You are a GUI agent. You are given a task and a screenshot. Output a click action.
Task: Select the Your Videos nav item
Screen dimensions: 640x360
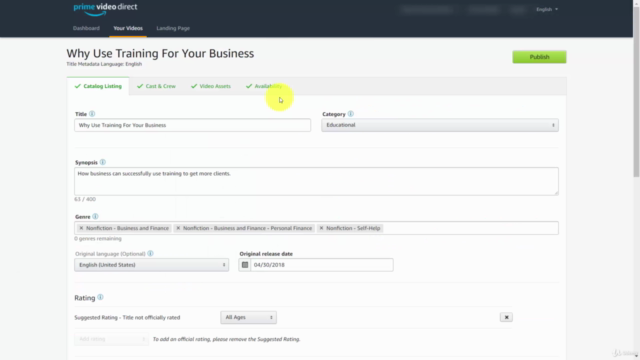(128, 28)
